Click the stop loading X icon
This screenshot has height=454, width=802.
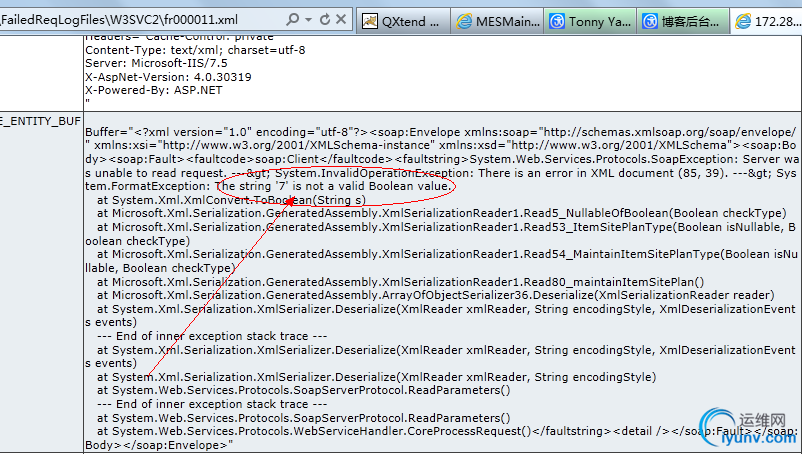[x=341, y=19]
